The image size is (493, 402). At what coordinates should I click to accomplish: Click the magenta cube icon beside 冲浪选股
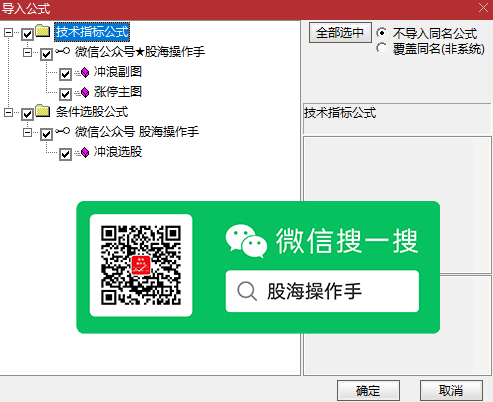pos(85,152)
